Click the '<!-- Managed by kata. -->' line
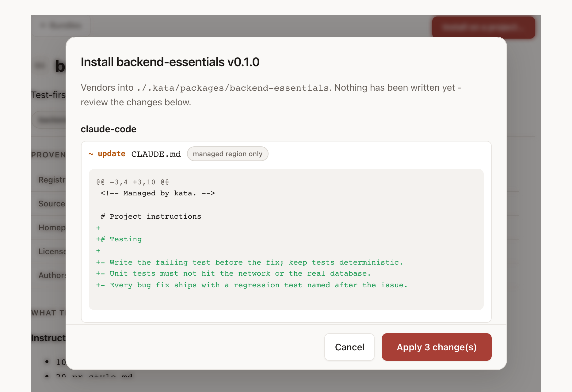 [x=158, y=193]
